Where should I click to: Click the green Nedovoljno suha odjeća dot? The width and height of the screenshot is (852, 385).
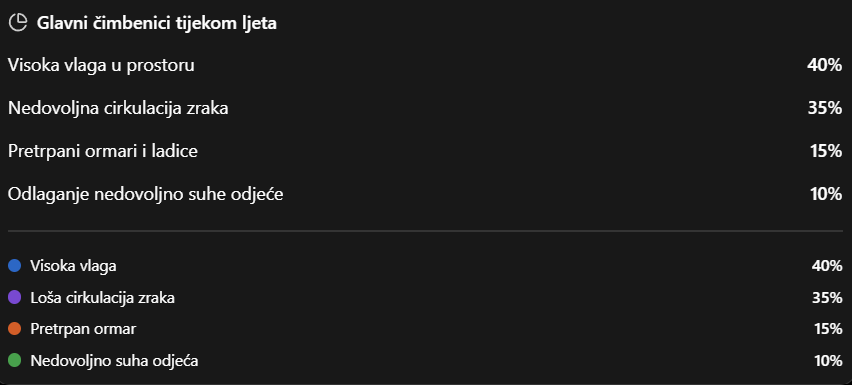15,360
